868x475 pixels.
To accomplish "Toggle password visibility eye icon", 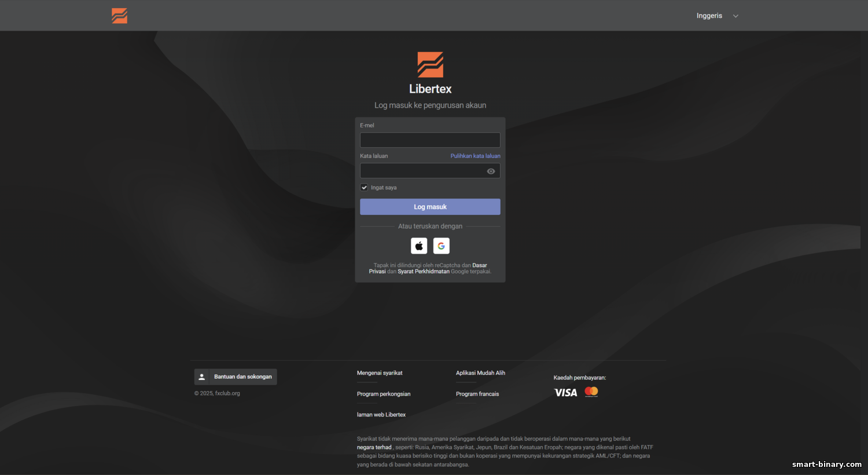I will click(491, 171).
